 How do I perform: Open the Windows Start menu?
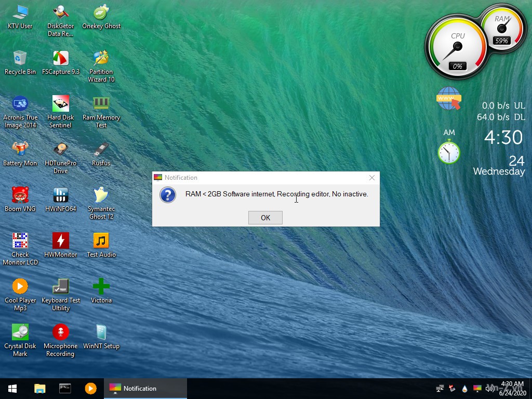coord(12,389)
